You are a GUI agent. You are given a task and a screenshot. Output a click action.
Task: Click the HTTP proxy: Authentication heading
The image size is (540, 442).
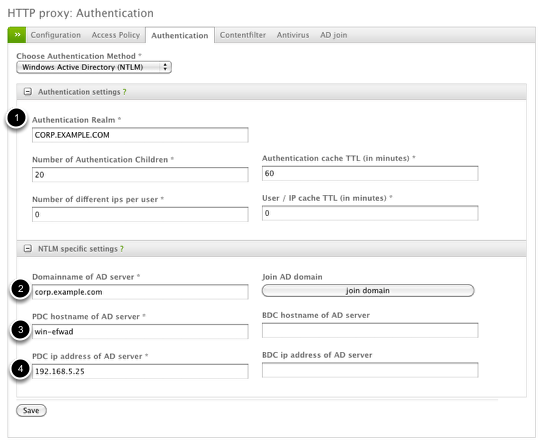pyautogui.click(x=81, y=13)
